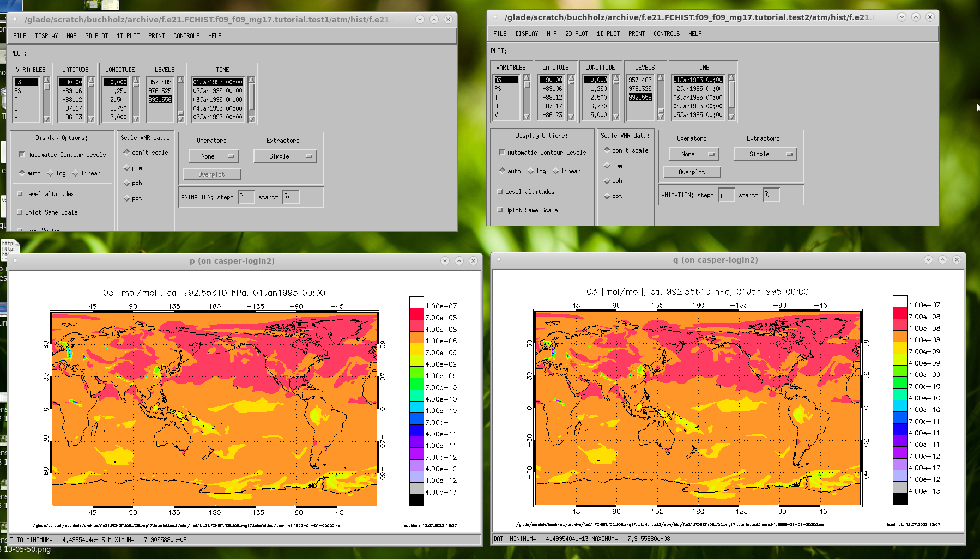This screenshot has height=559, width=980.
Task: Close the p plot window
Action: click(473, 260)
